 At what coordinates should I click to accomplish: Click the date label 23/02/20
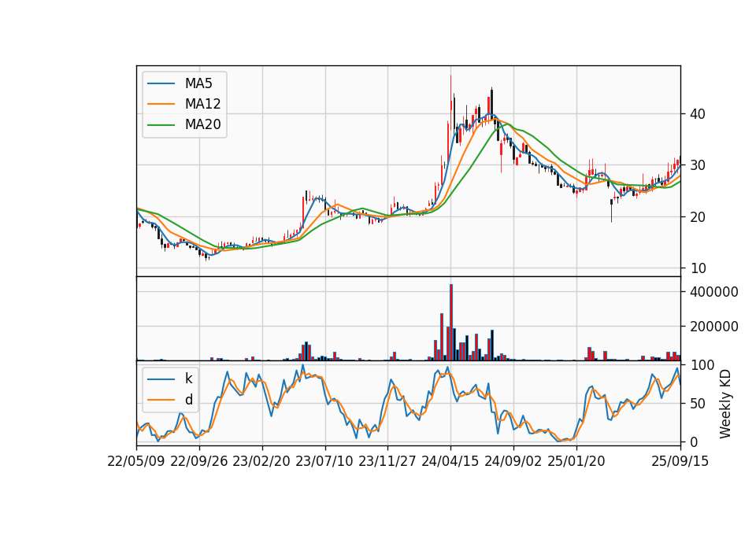tap(261, 461)
